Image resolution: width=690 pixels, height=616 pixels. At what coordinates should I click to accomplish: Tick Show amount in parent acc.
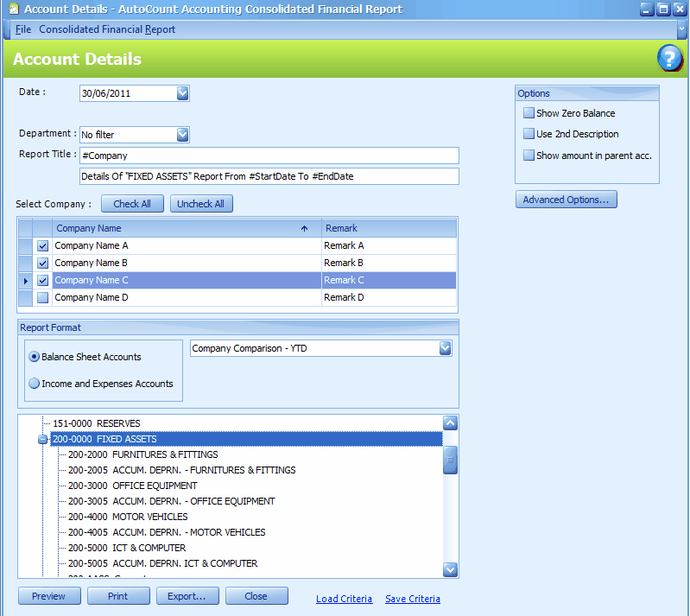[529, 155]
